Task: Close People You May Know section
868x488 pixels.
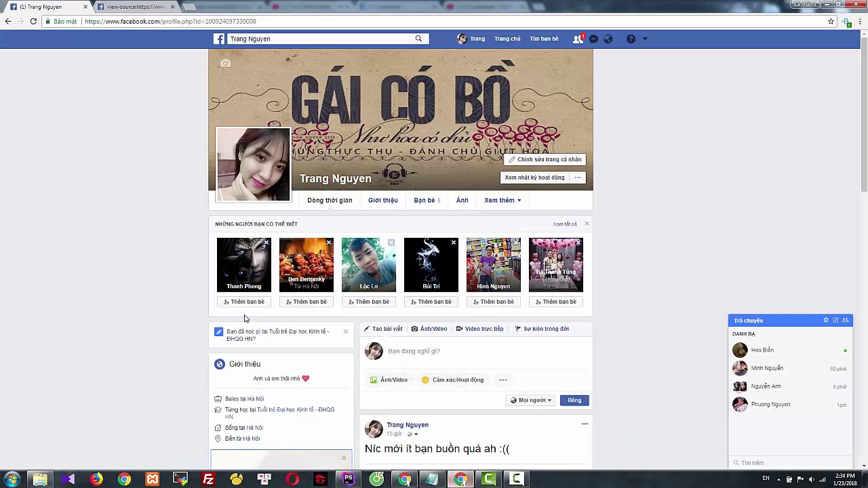Action: pos(587,224)
